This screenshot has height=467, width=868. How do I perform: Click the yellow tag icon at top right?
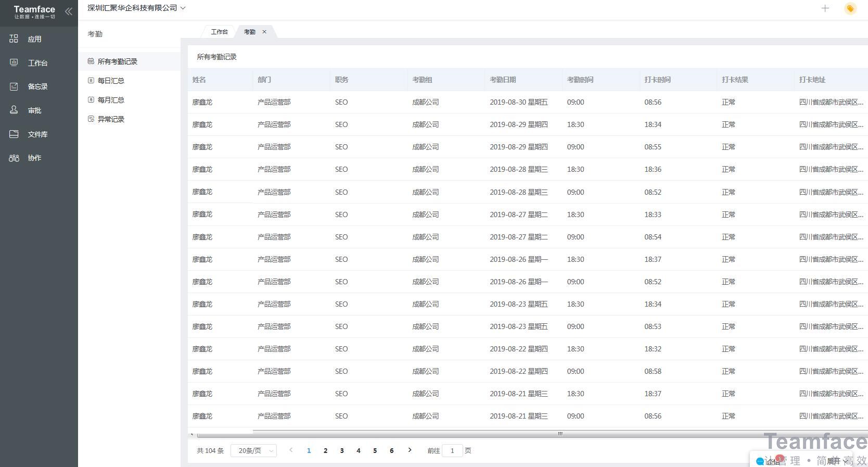[850, 8]
